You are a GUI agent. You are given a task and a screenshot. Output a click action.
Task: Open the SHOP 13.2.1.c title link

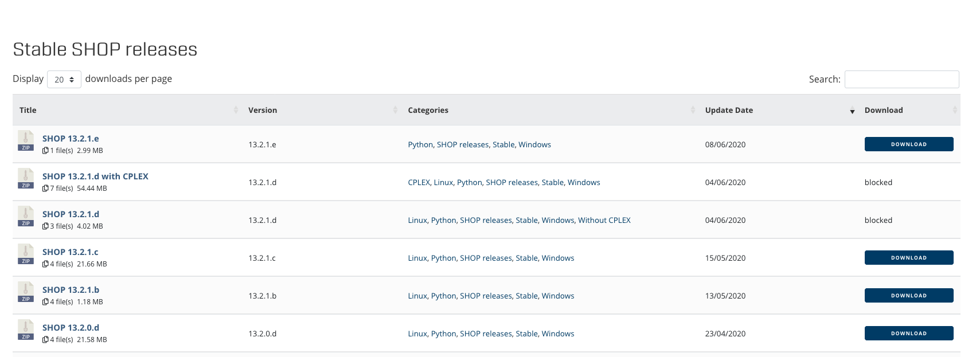coord(71,252)
